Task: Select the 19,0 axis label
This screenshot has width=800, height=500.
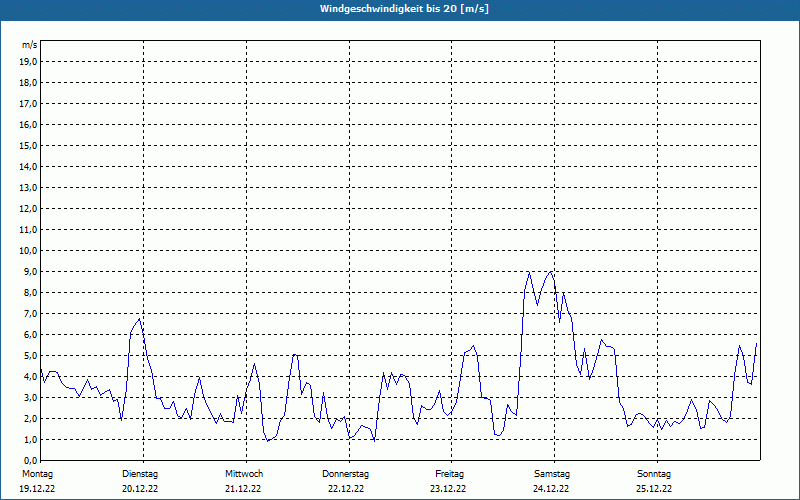Action: 28,62
